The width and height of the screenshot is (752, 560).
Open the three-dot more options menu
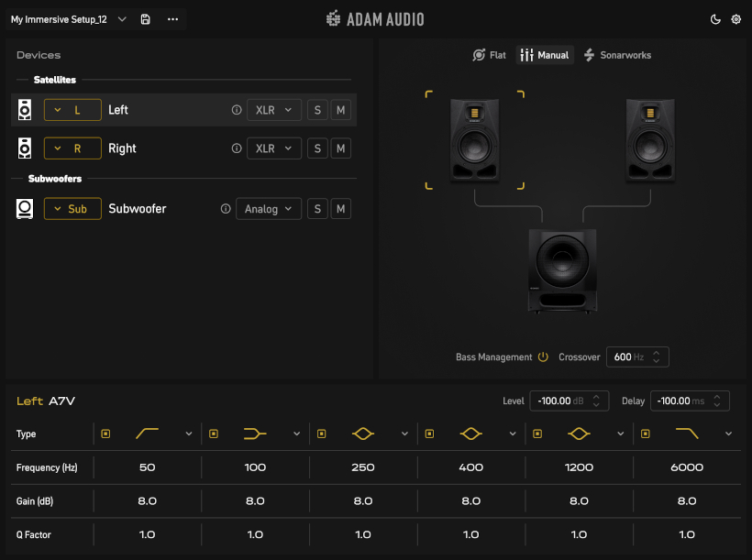point(172,19)
